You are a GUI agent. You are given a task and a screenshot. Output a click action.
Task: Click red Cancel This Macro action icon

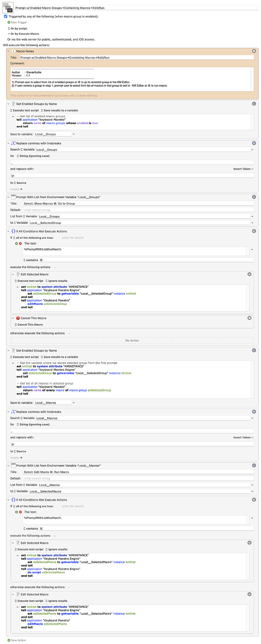(18, 318)
